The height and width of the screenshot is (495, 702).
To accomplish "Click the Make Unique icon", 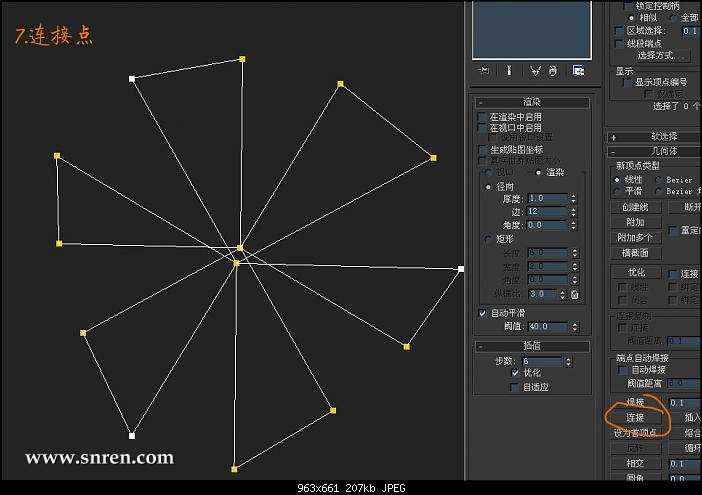I will [x=535, y=71].
